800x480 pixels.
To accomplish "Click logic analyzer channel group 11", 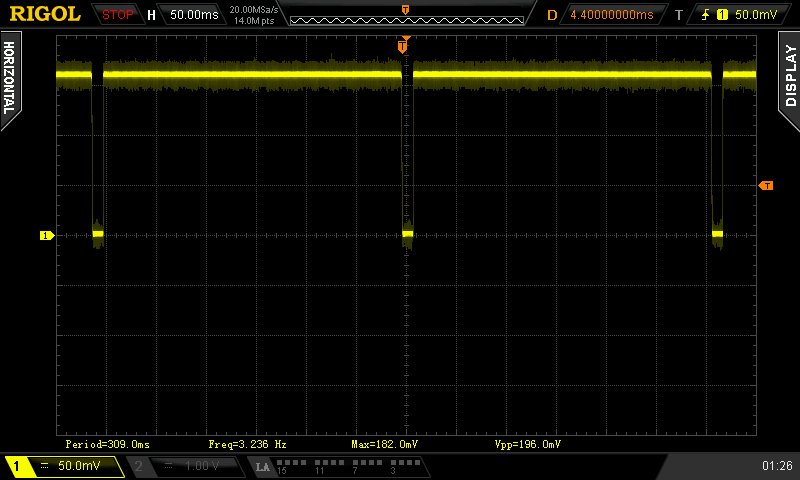I will (x=329, y=467).
